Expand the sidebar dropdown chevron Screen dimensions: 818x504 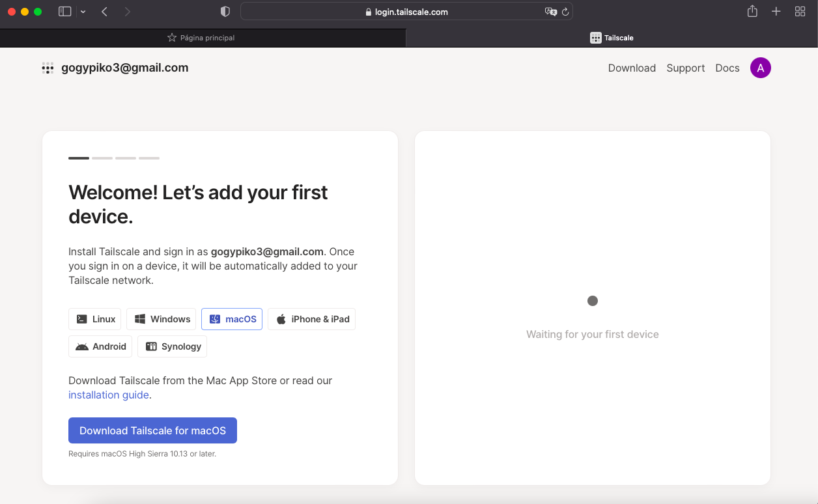point(83,12)
